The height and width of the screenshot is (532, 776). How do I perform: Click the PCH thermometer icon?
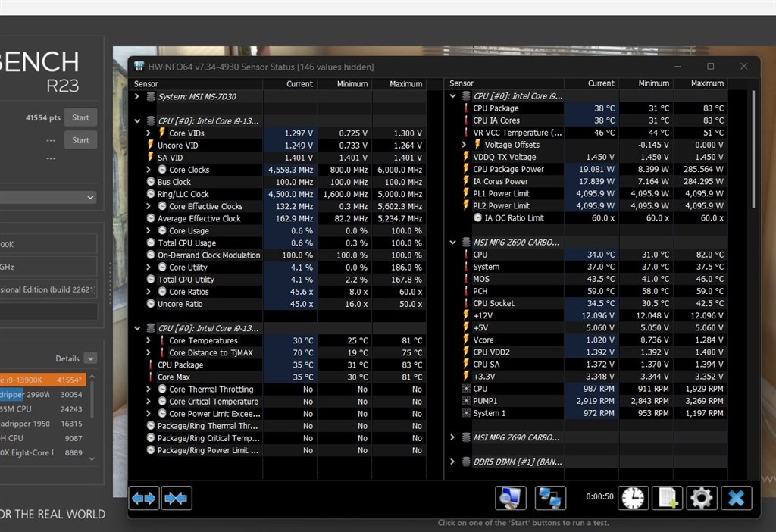pos(466,291)
